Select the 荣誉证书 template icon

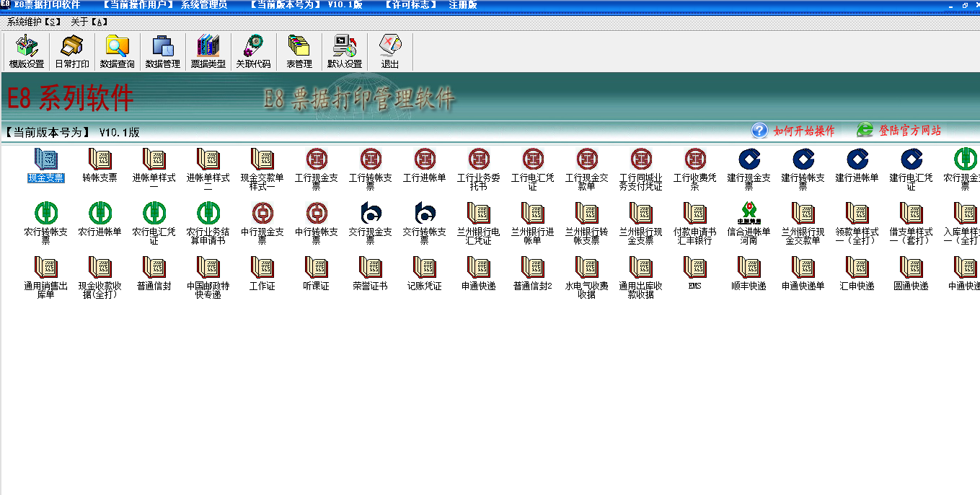pyautogui.click(x=370, y=274)
